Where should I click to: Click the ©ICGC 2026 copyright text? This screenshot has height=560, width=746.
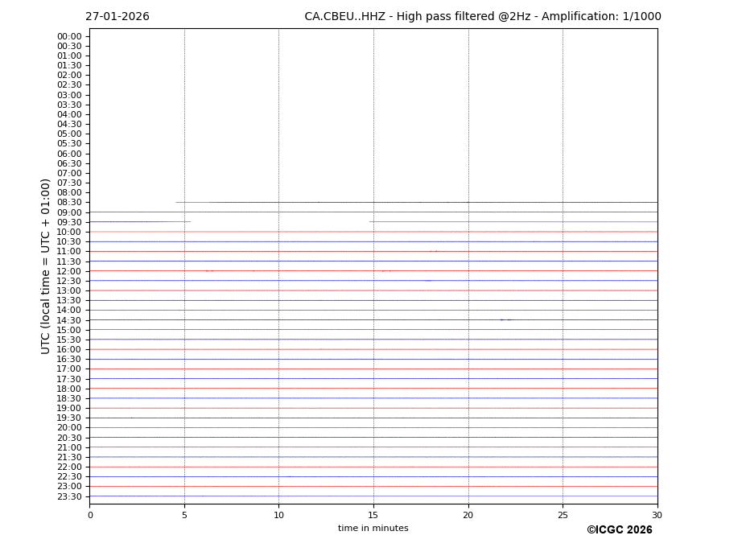(619, 529)
